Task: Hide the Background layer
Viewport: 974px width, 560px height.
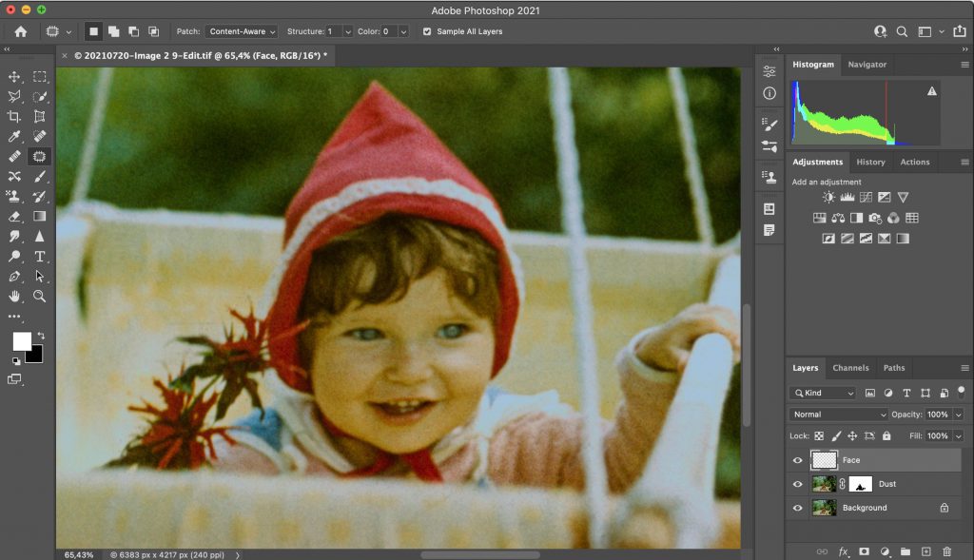Action: (x=798, y=508)
